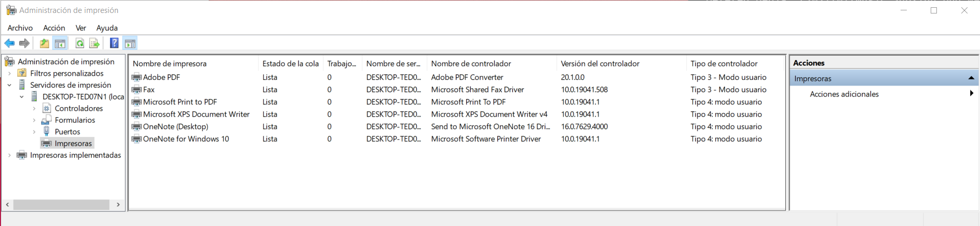Screen dimensions: 980x226
Task: Click the Adobe PDF printer icon
Action: (137, 77)
